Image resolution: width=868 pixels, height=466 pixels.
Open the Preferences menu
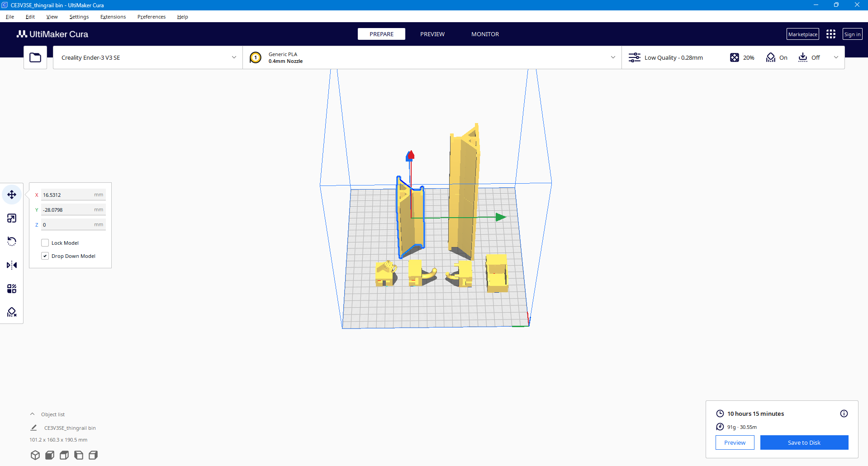[x=152, y=17]
